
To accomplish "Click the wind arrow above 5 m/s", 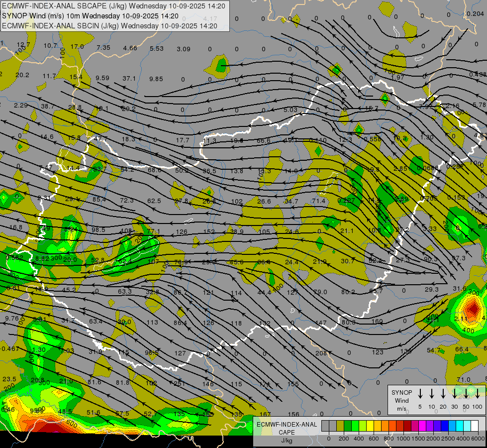I will click(x=420, y=393).
